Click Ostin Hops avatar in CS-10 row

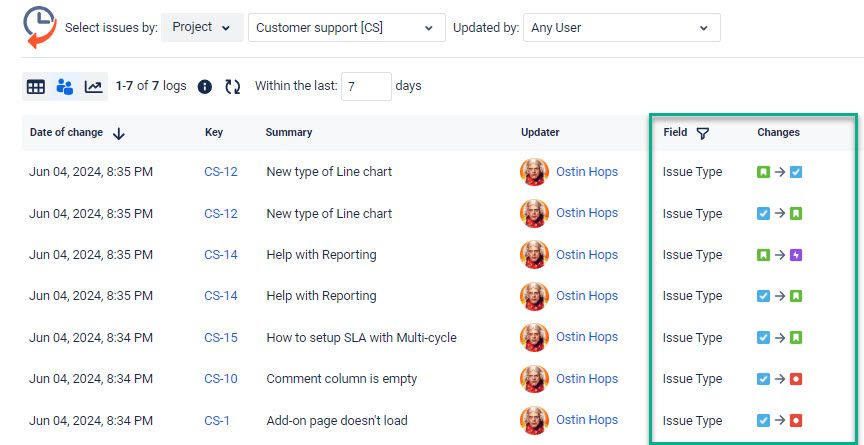[x=534, y=379]
